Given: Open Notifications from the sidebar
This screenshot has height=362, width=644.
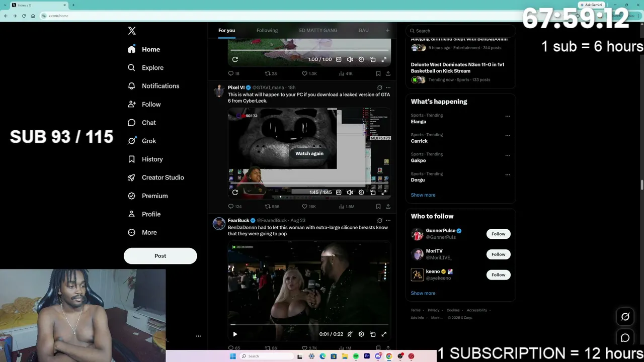Looking at the screenshot, I should [153, 86].
